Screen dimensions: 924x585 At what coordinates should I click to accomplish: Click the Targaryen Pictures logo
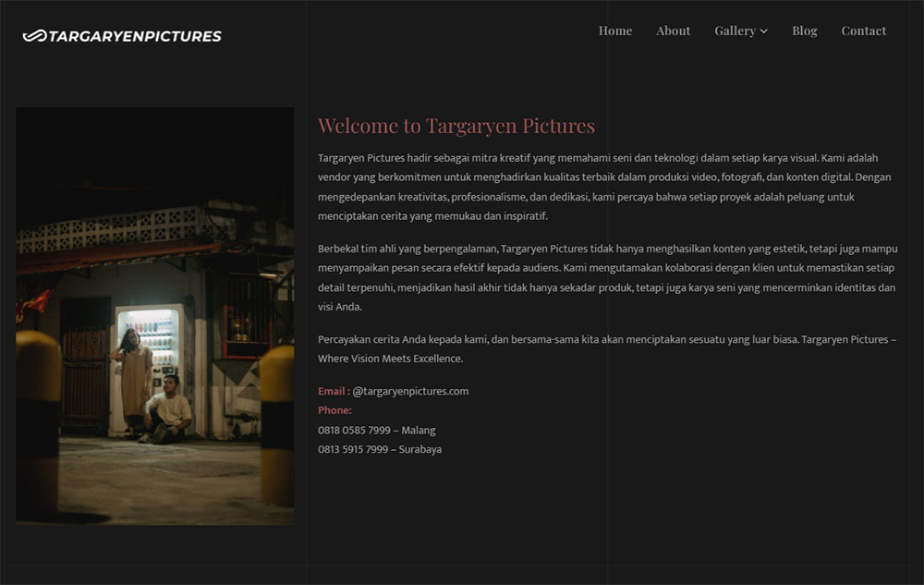pos(122,36)
